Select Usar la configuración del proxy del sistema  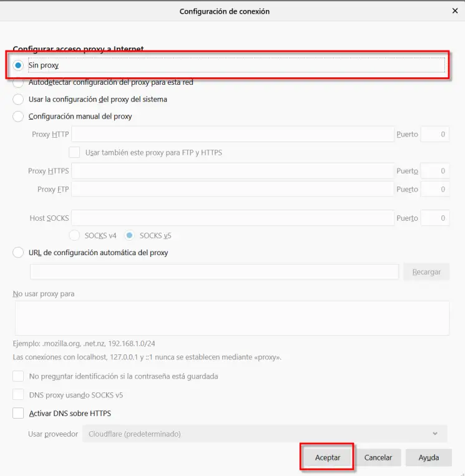(x=18, y=99)
